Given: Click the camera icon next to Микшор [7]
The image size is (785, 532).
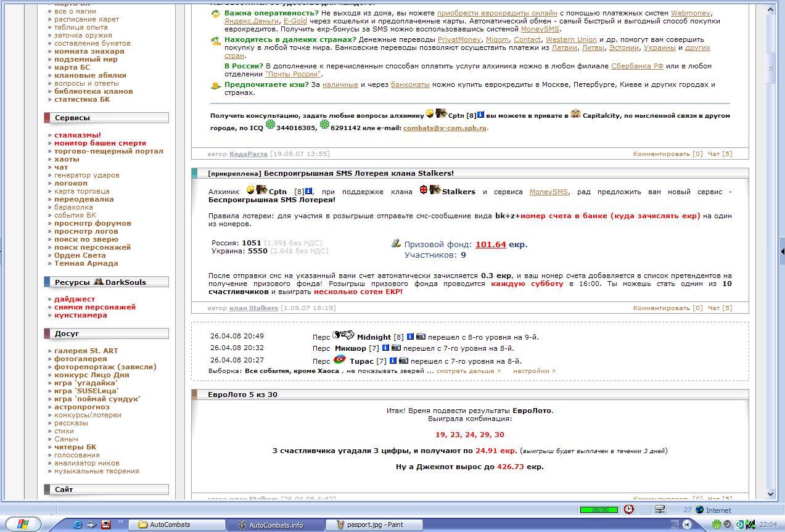Looking at the screenshot, I should (397, 348).
